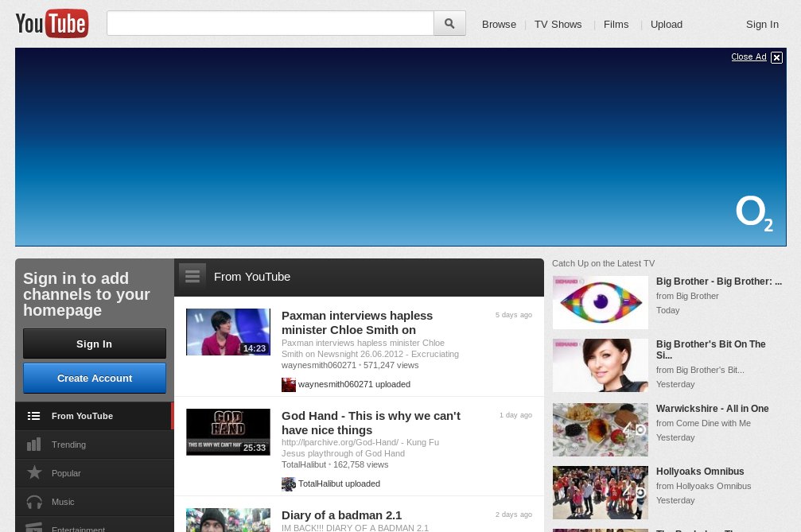Click the Create Account button
Image resolution: width=801 pixels, height=532 pixels.
click(x=95, y=379)
